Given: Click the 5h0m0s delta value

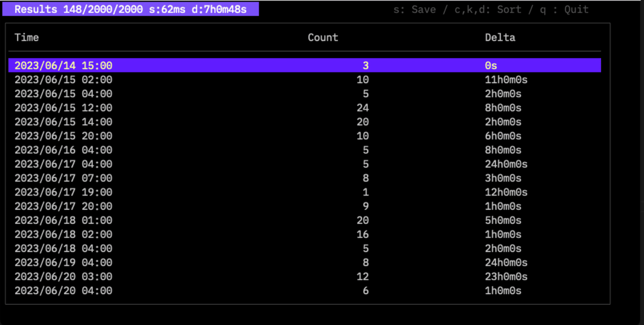Looking at the screenshot, I should coord(503,220).
